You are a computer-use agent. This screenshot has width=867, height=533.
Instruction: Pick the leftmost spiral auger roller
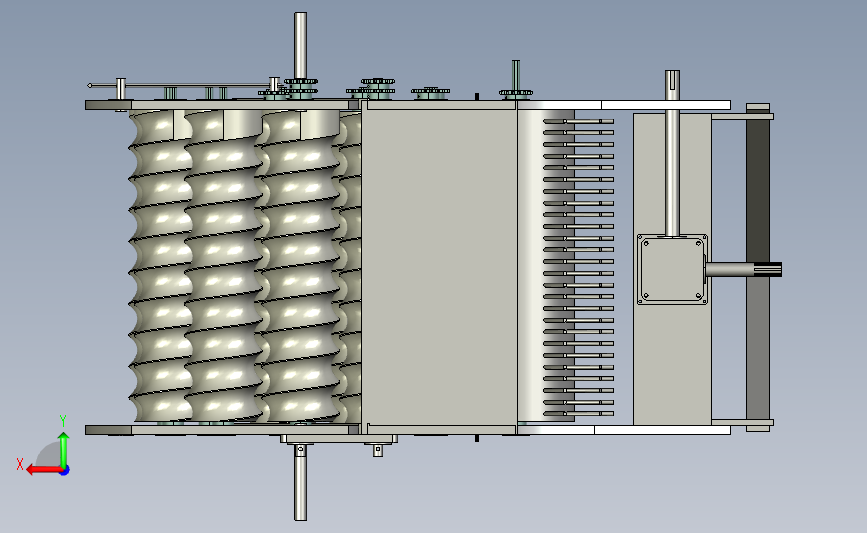click(x=160, y=266)
